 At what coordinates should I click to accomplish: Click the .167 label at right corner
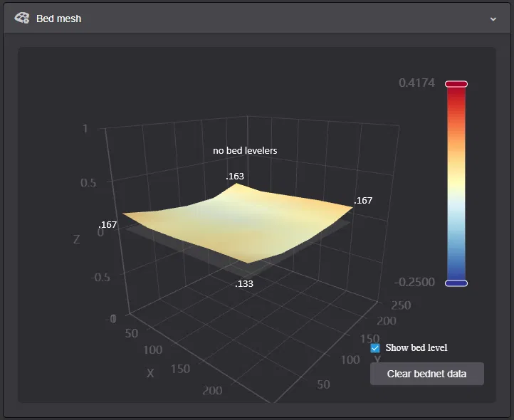[363, 200]
